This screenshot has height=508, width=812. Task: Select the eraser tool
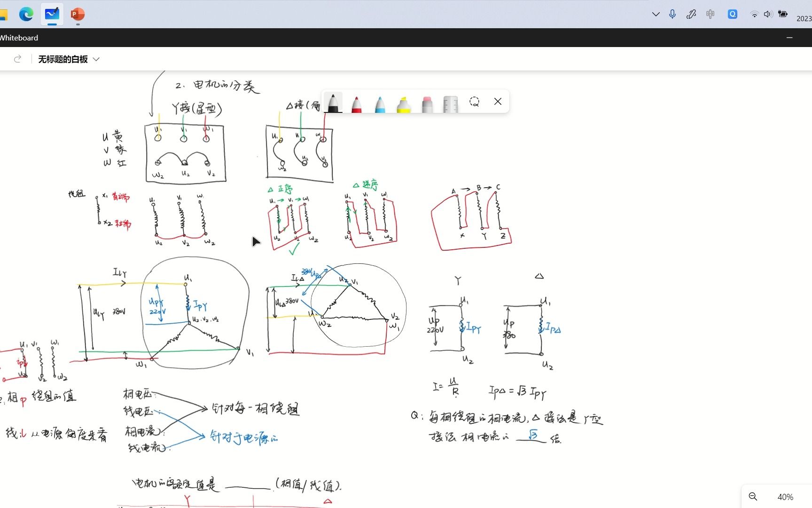427,104
